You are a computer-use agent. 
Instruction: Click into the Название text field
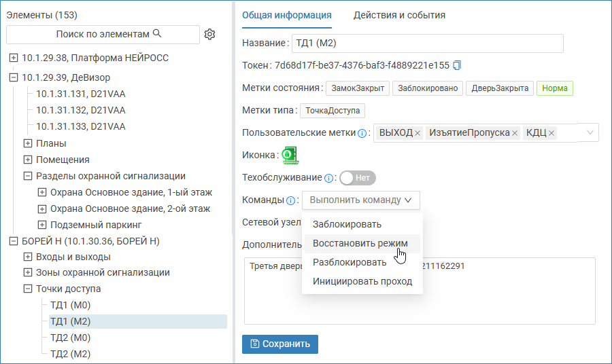pos(427,43)
